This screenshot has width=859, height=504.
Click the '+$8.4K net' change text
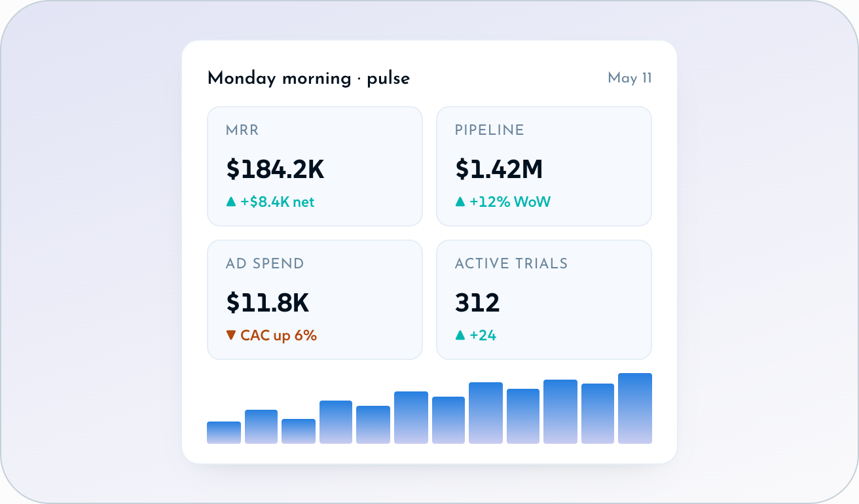tap(278, 202)
